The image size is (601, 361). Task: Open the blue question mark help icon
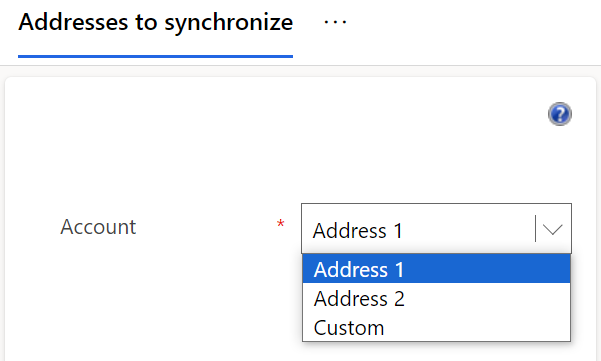coord(560,114)
